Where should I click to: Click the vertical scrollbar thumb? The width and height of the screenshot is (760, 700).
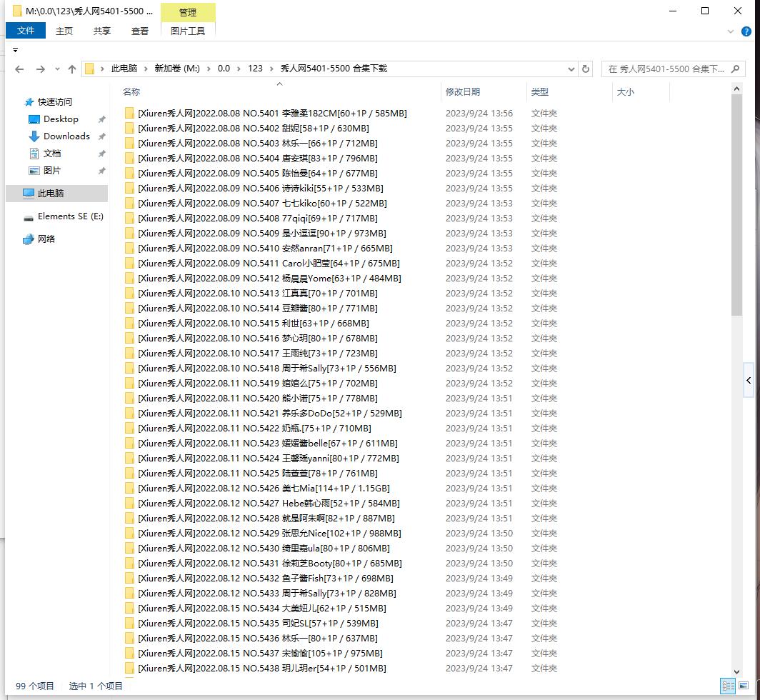point(737,207)
